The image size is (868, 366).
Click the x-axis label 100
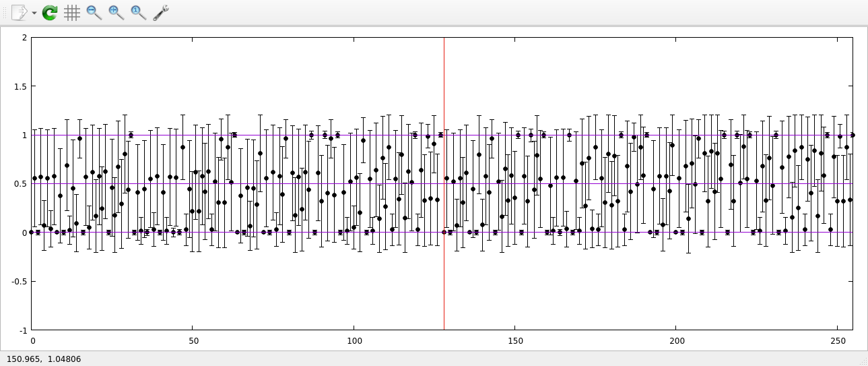click(x=354, y=341)
